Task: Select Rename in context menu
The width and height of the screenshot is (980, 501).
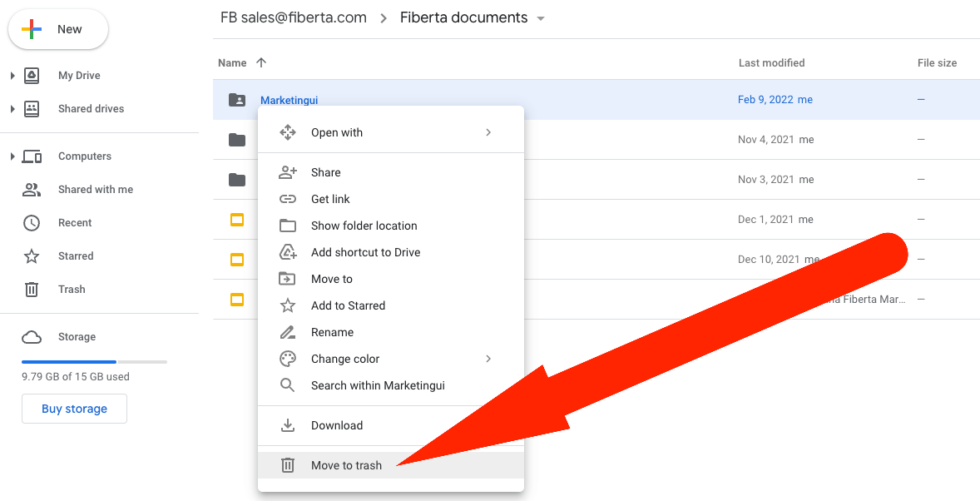Action: (x=391, y=332)
